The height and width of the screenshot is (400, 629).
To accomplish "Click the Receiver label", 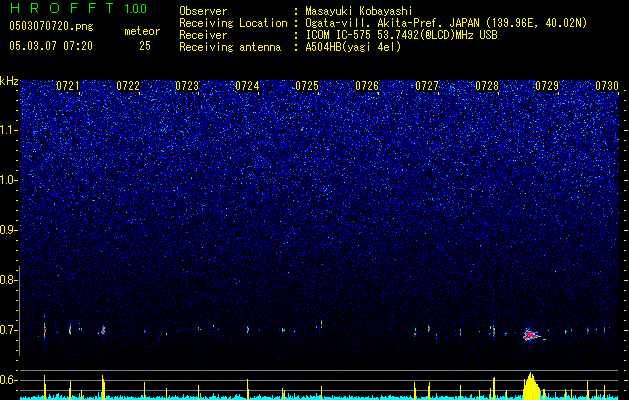I will coord(203,35).
